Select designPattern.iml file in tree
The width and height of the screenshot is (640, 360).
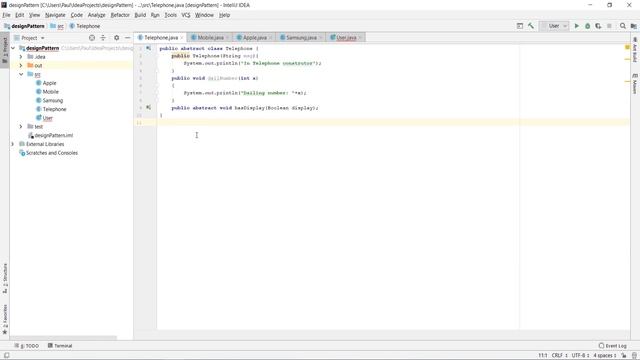point(53,135)
